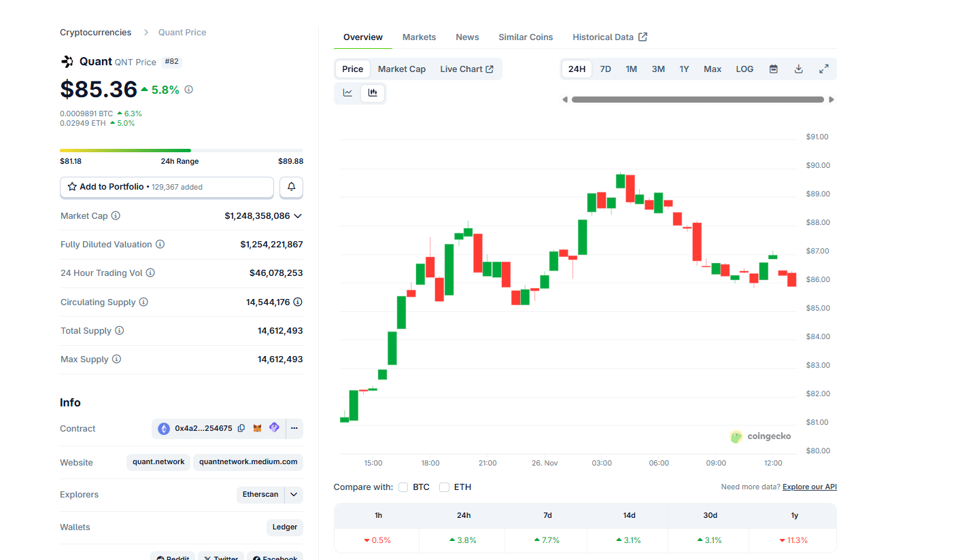Expand the Market Cap dropdown chevron
This screenshot has width=975, height=560.
coord(296,216)
